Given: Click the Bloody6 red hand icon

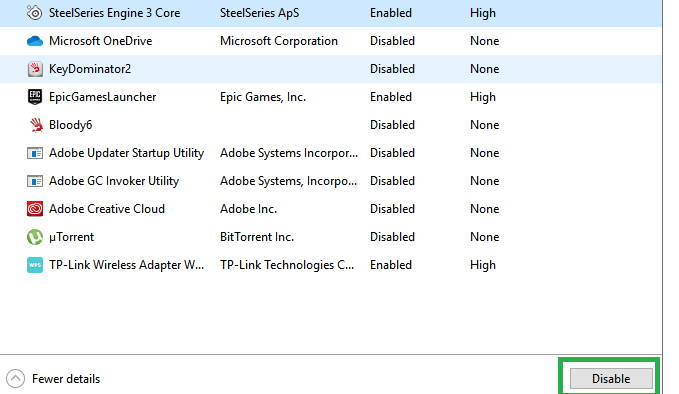Looking at the screenshot, I should (x=36, y=125).
